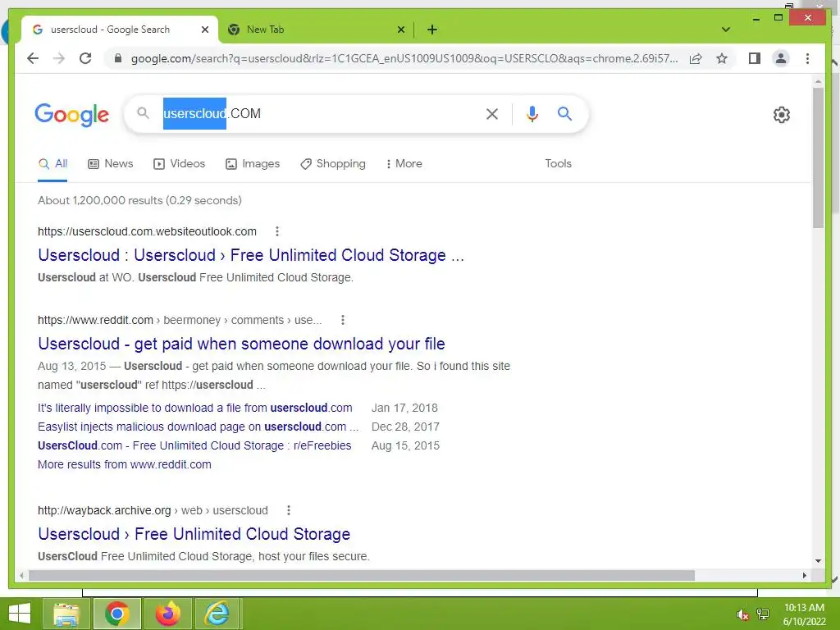Click the address bar URL

[x=404, y=58]
